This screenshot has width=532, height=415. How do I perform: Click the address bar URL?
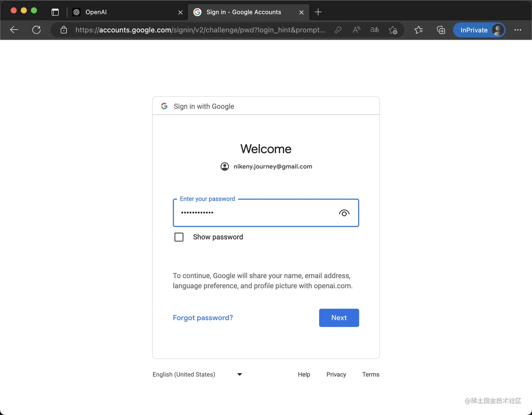coord(200,30)
